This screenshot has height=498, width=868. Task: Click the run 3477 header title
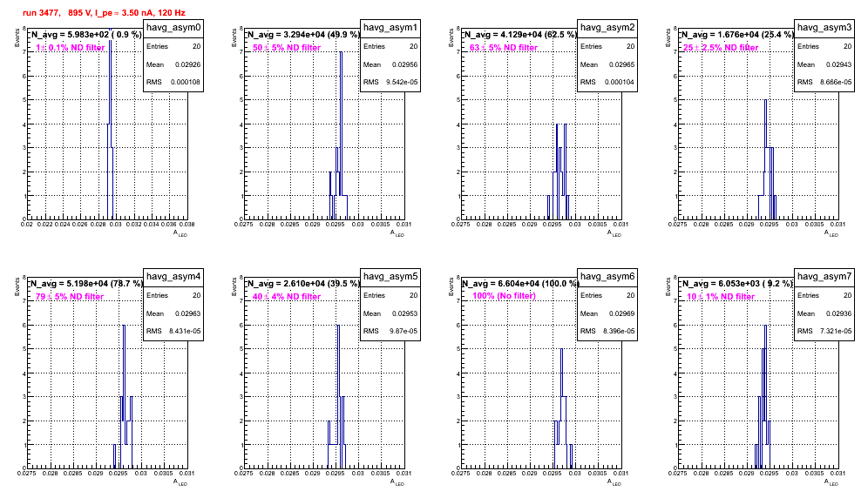pyautogui.click(x=104, y=13)
